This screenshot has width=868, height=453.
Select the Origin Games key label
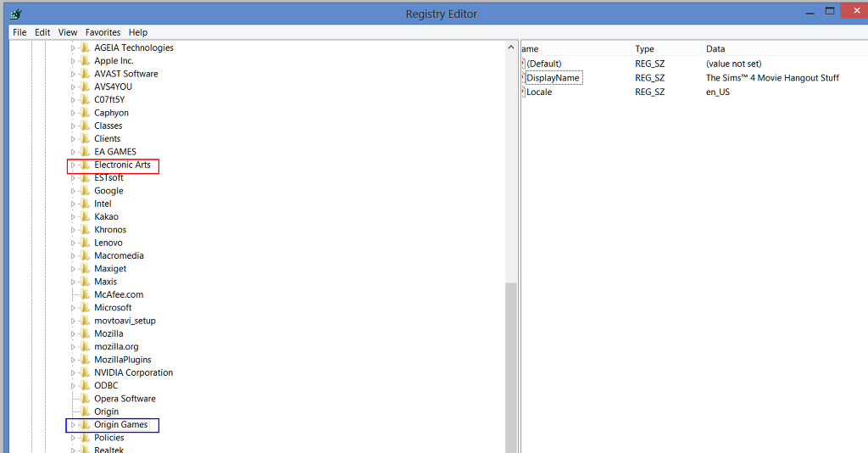120,425
